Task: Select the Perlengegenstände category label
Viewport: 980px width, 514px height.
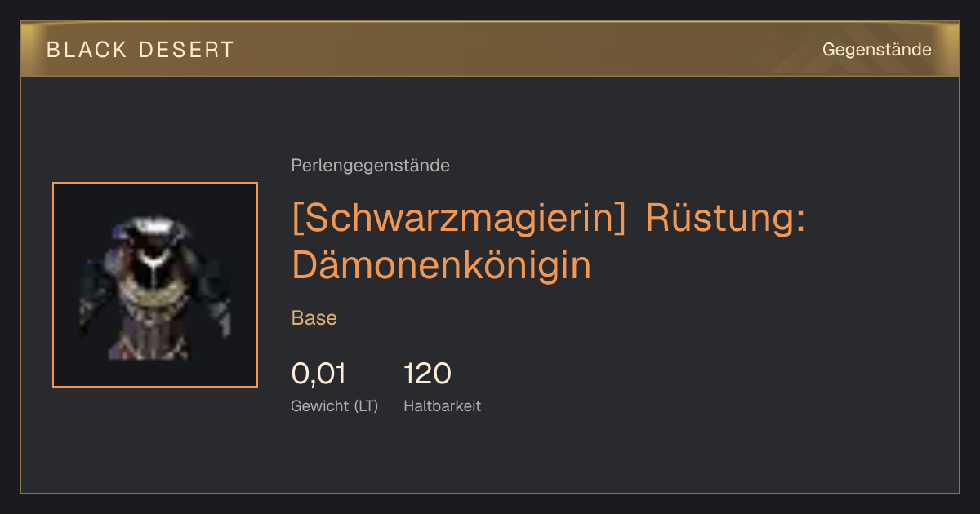Action: tap(370, 166)
